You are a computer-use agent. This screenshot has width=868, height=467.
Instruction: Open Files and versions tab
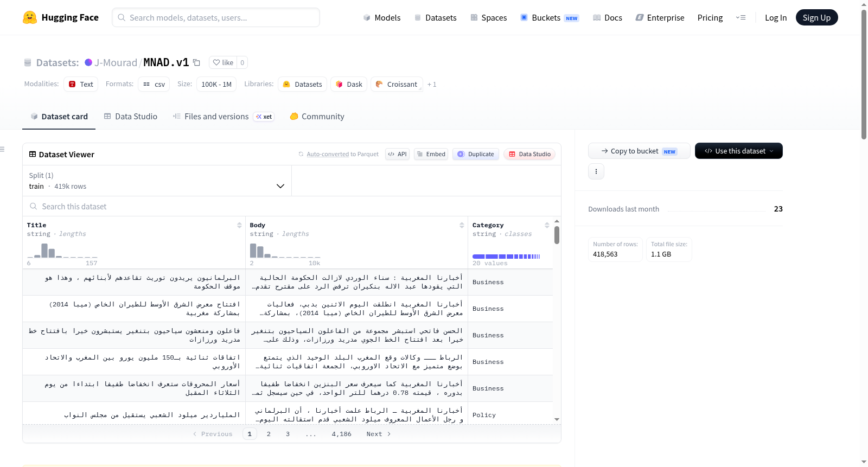(x=224, y=116)
